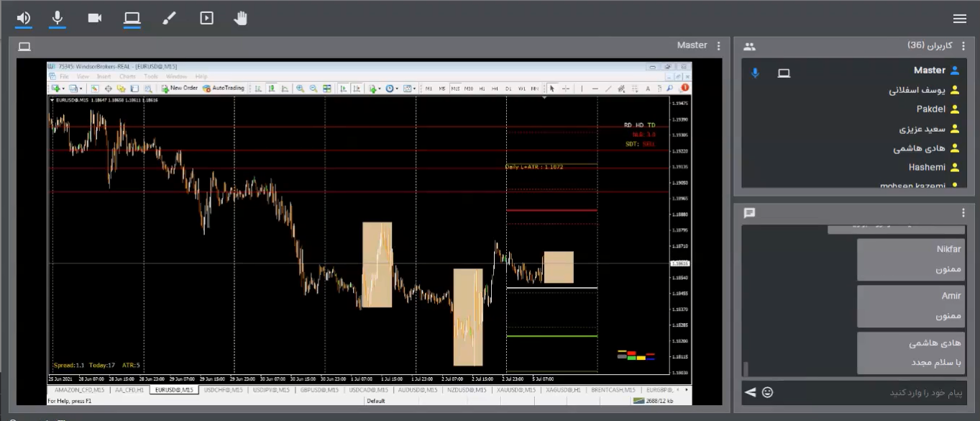Open the chat panel three-dot menu

tap(963, 213)
